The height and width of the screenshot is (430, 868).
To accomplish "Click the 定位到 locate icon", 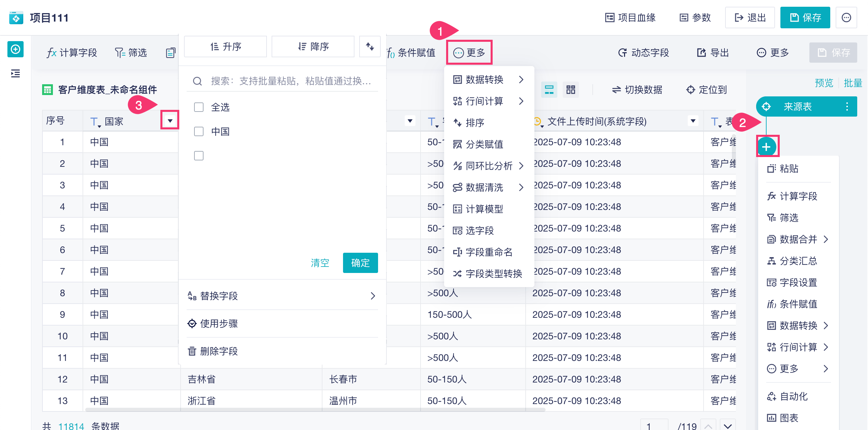I will point(690,90).
